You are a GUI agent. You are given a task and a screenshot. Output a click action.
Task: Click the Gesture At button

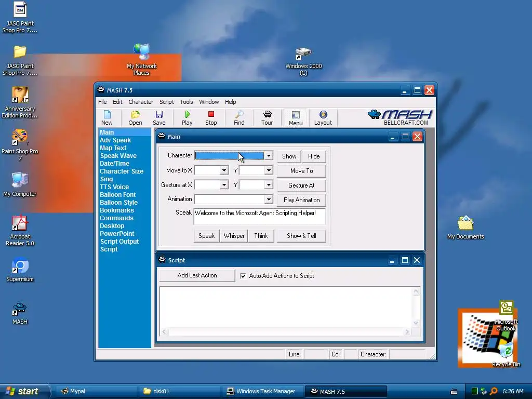(x=302, y=185)
